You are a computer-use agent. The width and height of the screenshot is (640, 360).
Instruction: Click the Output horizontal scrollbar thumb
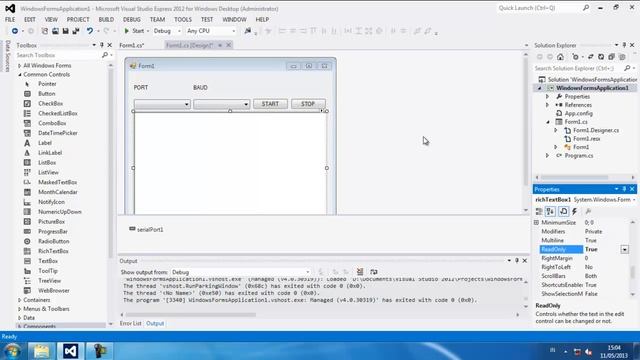coord(191,315)
